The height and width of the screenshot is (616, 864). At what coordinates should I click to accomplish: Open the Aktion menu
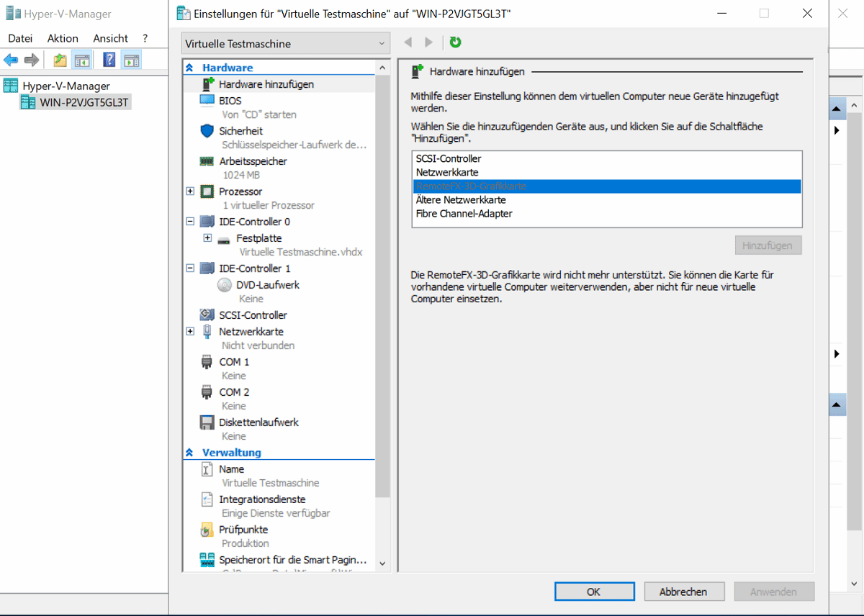[63, 38]
